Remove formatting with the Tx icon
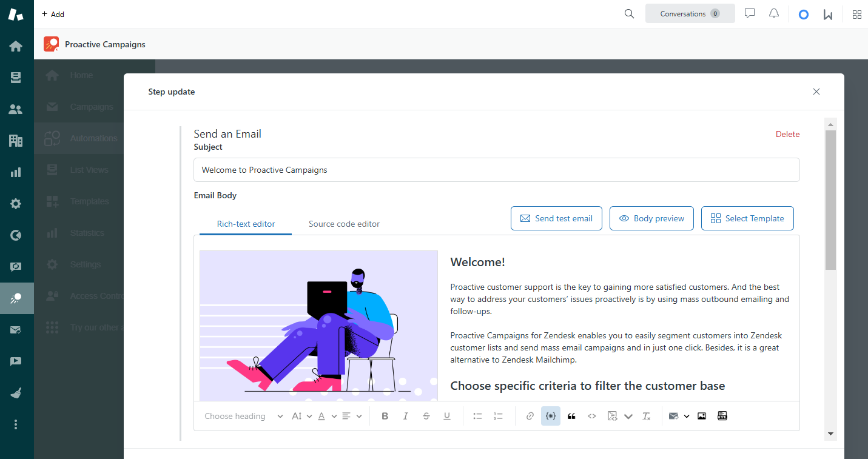Viewport: 868px width, 459px height. pos(647,416)
